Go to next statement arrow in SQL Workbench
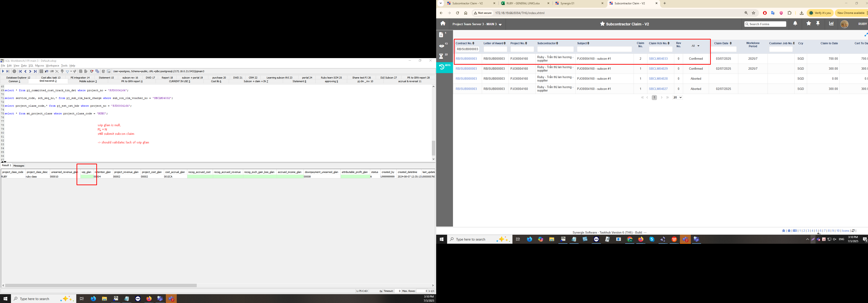Screen dimensions: 868x303 coord(30,71)
